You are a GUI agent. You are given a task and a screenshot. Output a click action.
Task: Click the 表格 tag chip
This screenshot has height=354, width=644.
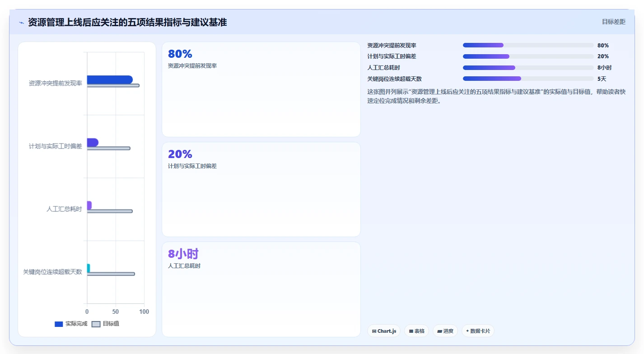(416, 331)
